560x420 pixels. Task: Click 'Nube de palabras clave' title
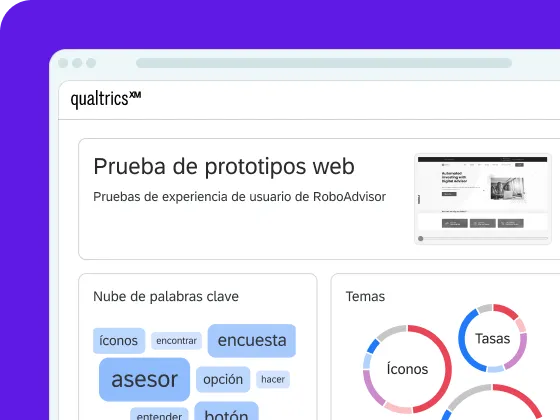point(166,296)
